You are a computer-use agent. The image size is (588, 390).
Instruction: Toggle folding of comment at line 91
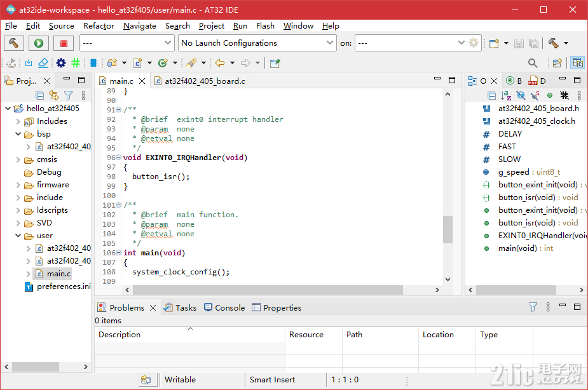tap(118, 110)
